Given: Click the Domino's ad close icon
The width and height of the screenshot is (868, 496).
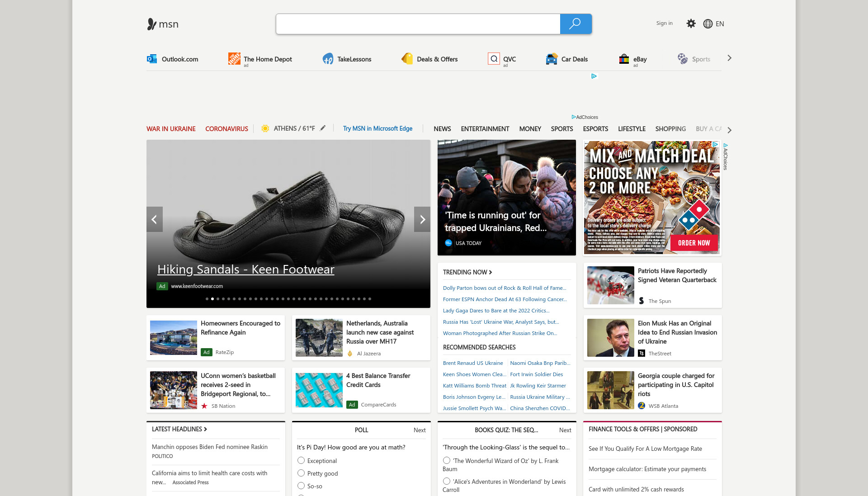Looking at the screenshot, I should 715,144.
